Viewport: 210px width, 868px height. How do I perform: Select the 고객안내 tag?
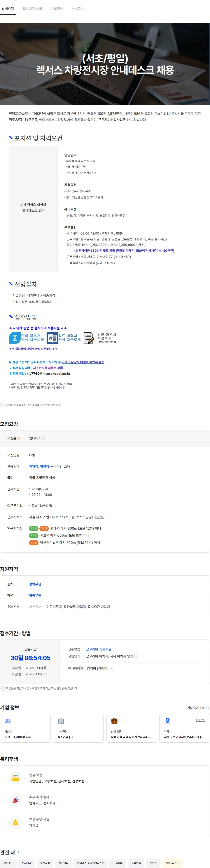point(136,863)
